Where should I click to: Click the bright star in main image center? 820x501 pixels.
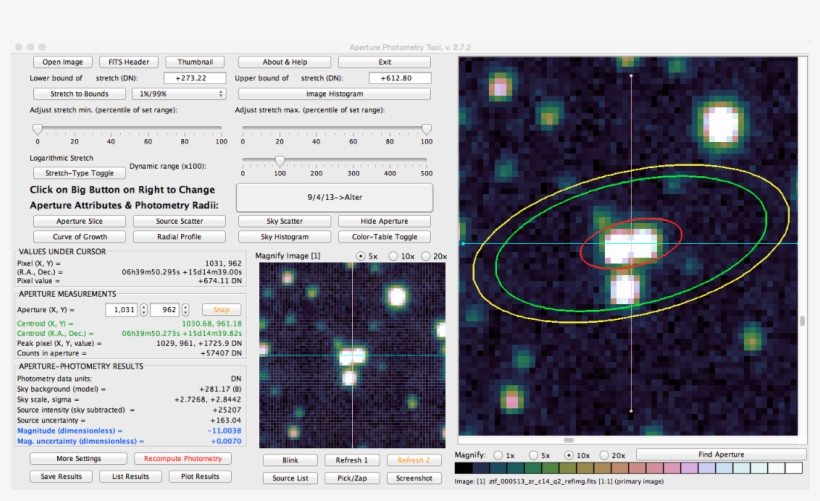[630, 245]
